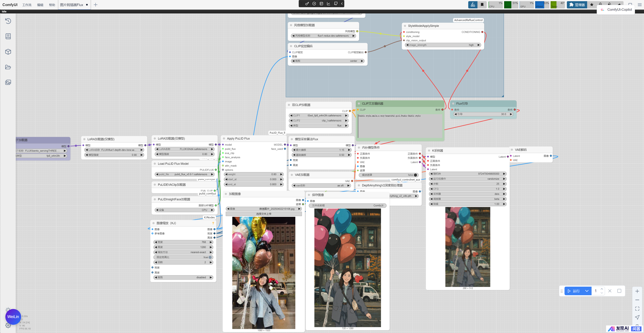
Task: Open the 编辑 menu
Action: point(40,5)
